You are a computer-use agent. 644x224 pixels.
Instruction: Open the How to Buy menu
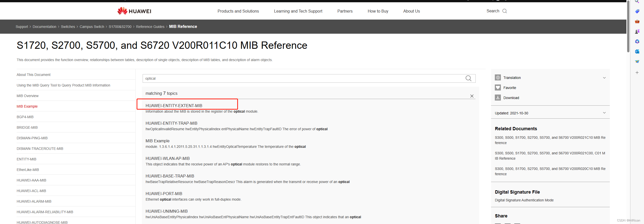tap(378, 11)
